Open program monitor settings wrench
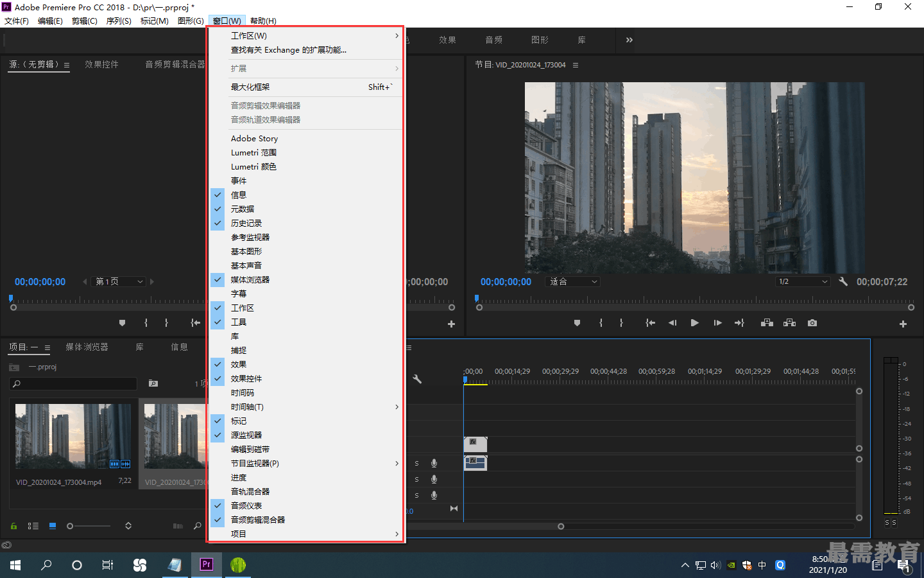The height and width of the screenshot is (578, 924). 843,281
